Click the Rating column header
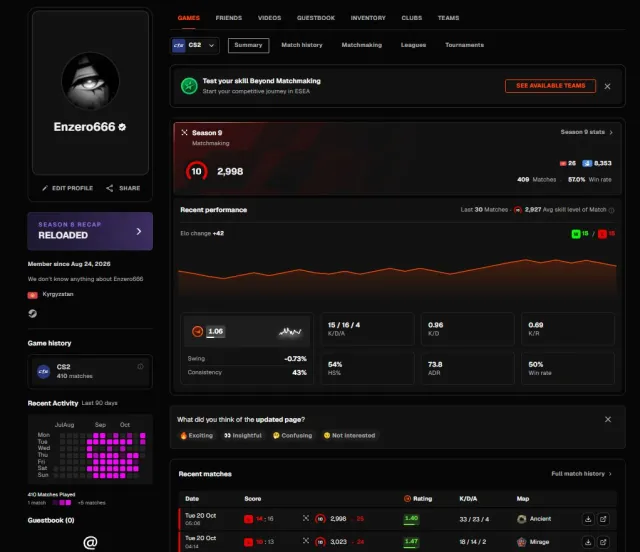 tap(418, 499)
